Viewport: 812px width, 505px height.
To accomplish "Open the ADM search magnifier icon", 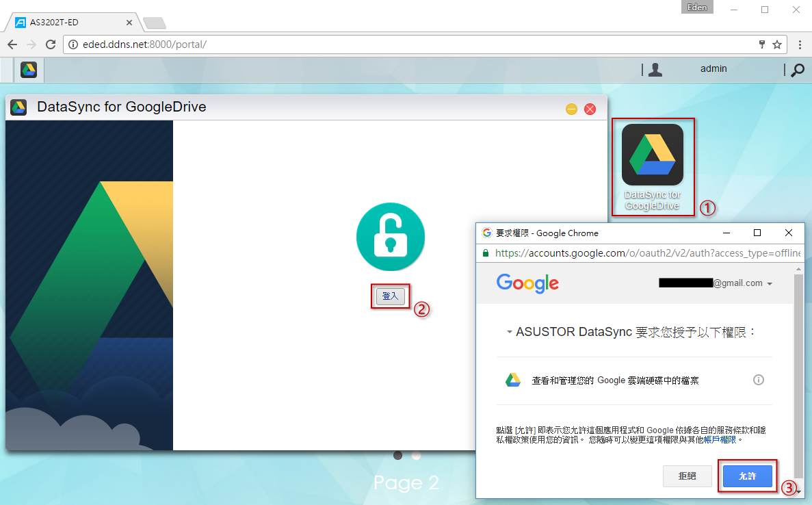I will coord(798,69).
